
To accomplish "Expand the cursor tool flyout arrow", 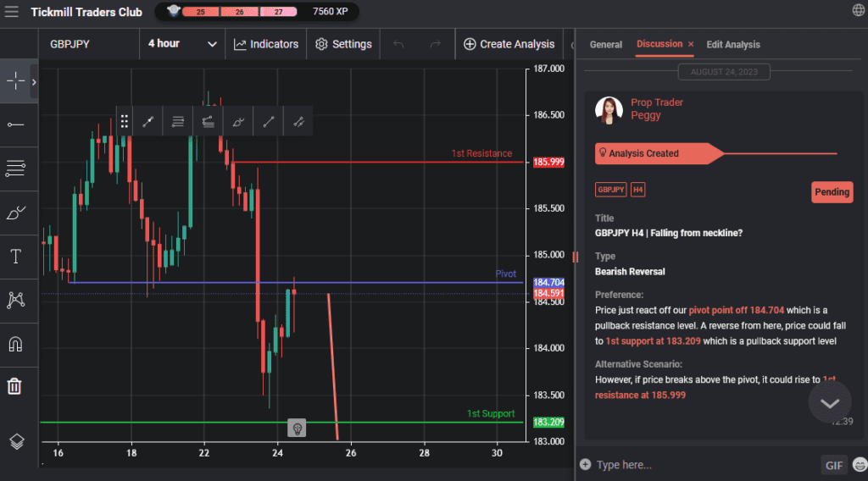I will (x=34, y=82).
